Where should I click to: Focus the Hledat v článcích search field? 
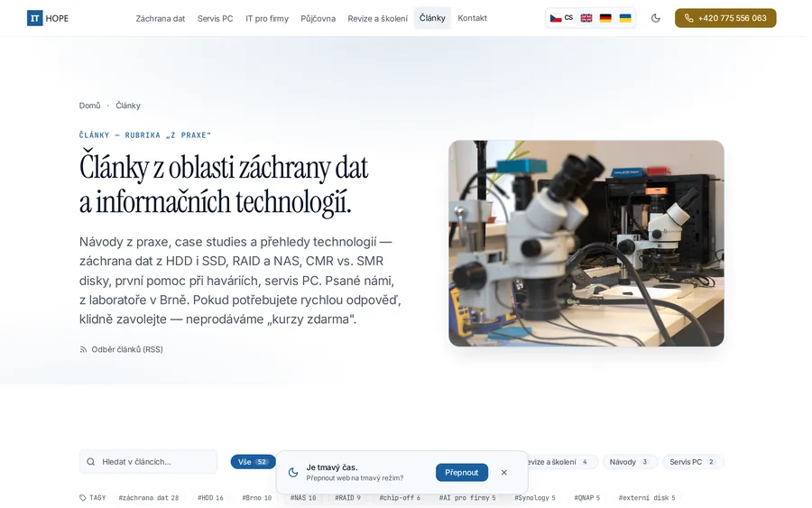click(x=148, y=462)
